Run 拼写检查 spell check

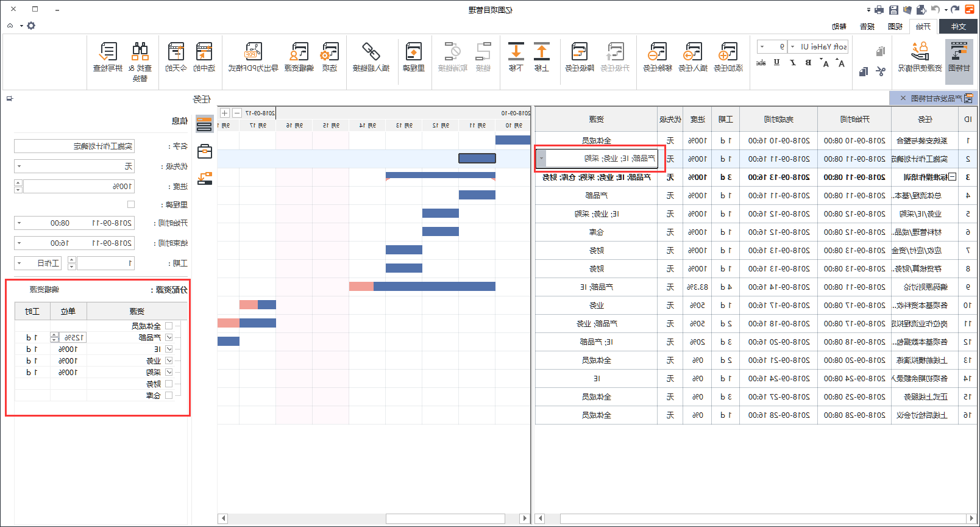pyautogui.click(x=108, y=56)
